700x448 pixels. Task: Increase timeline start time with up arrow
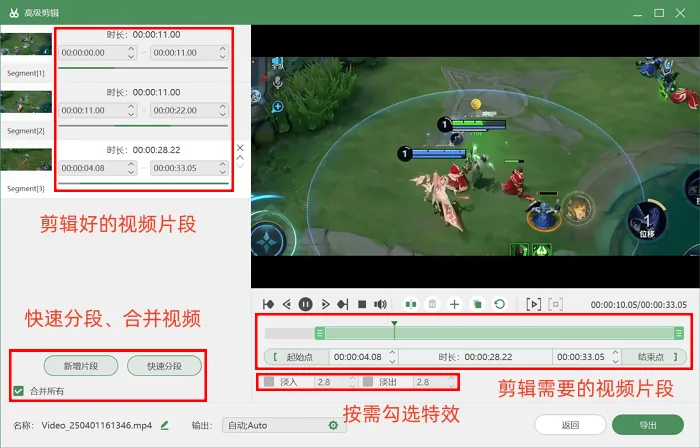[x=392, y=353]
